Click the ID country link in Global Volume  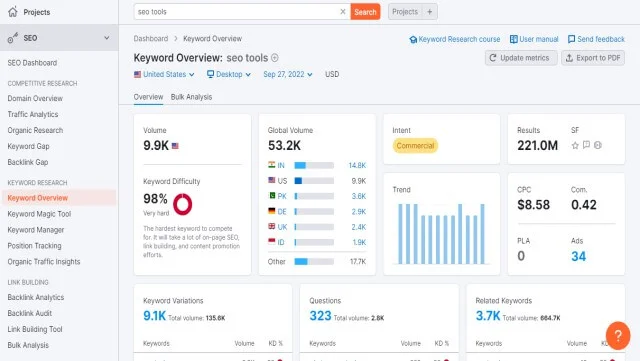[281, 243]
